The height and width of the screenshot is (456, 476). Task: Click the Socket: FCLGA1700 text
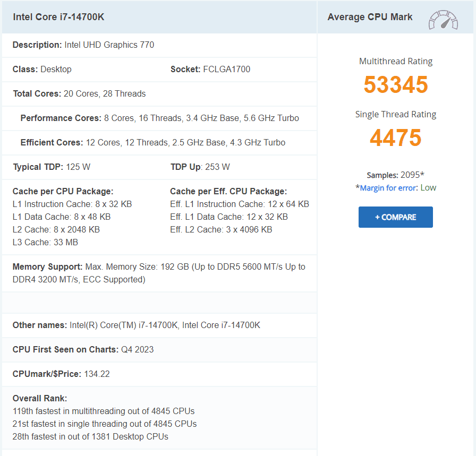210,69
